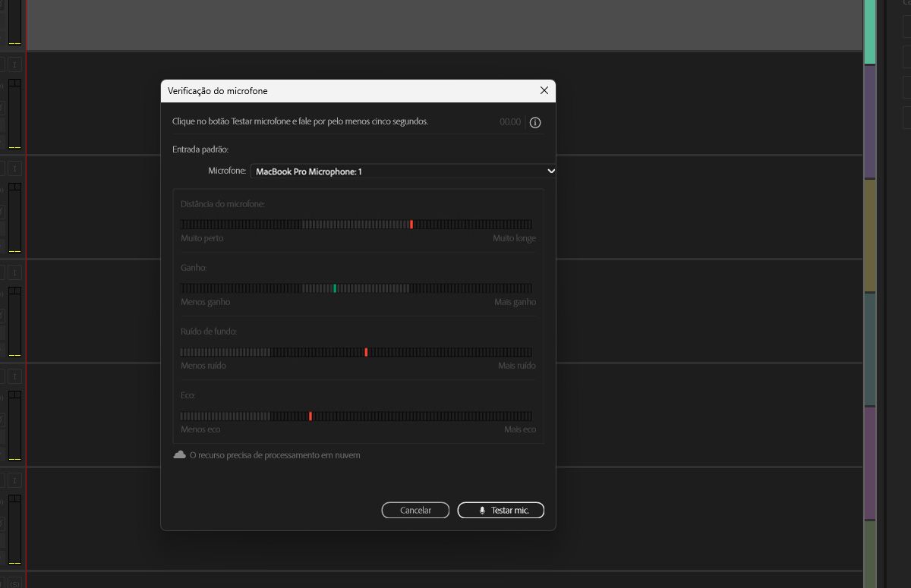Click the Eco level meter bar
Image resolution: width=911 pixels, height=588 pixels.
click(356, 416)
